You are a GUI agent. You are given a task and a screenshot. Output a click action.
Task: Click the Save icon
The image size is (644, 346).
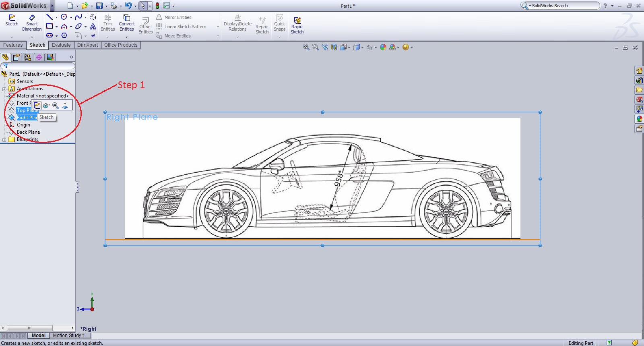(x=99, y=6)
